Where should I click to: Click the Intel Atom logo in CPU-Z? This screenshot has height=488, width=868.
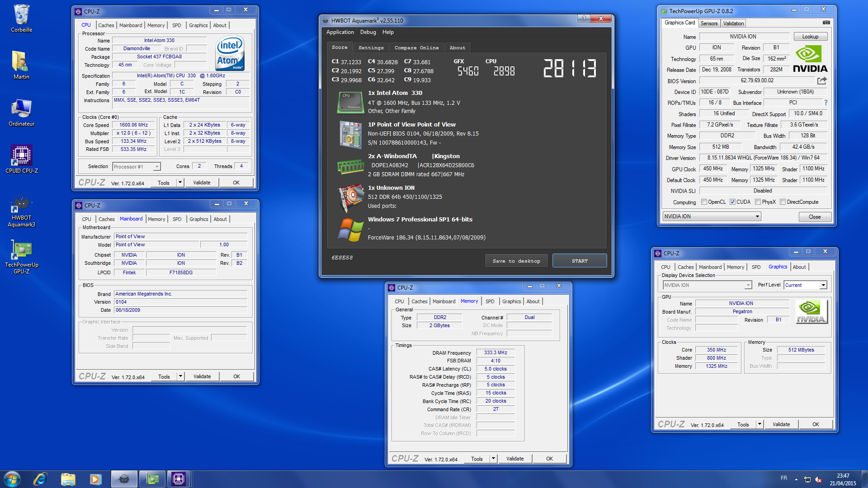point(230,53)
